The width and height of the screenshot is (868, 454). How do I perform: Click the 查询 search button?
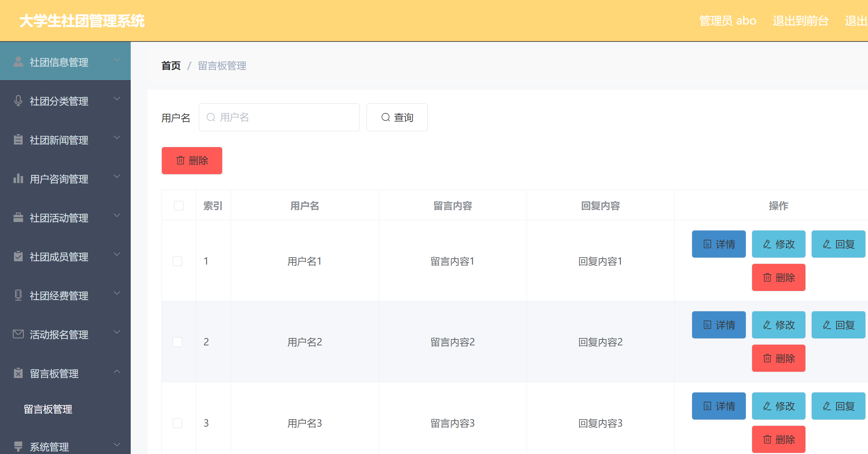coord(397,117)
